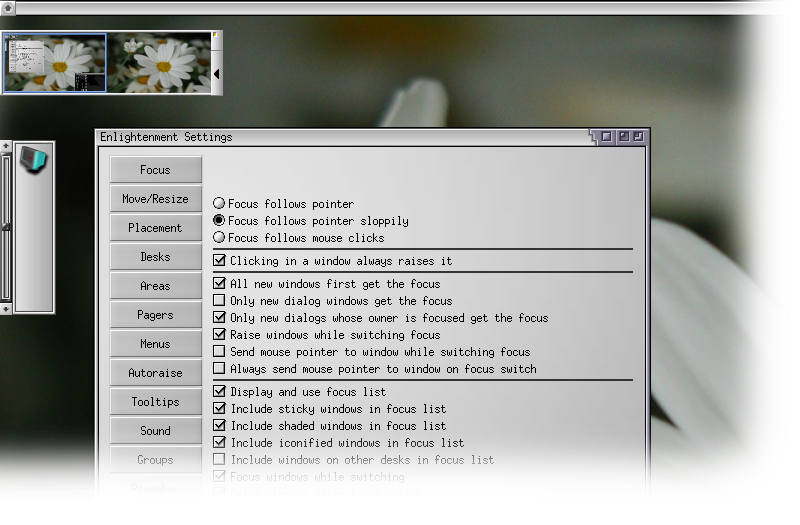
Task: Open the Desks settings tab
Action: pyautogui.click(x=156, y=257)
